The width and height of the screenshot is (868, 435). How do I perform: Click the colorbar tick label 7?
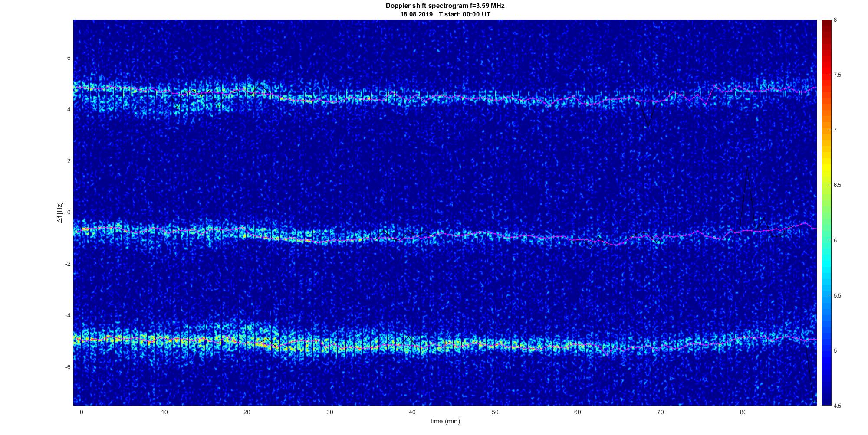tap(835, 130)
